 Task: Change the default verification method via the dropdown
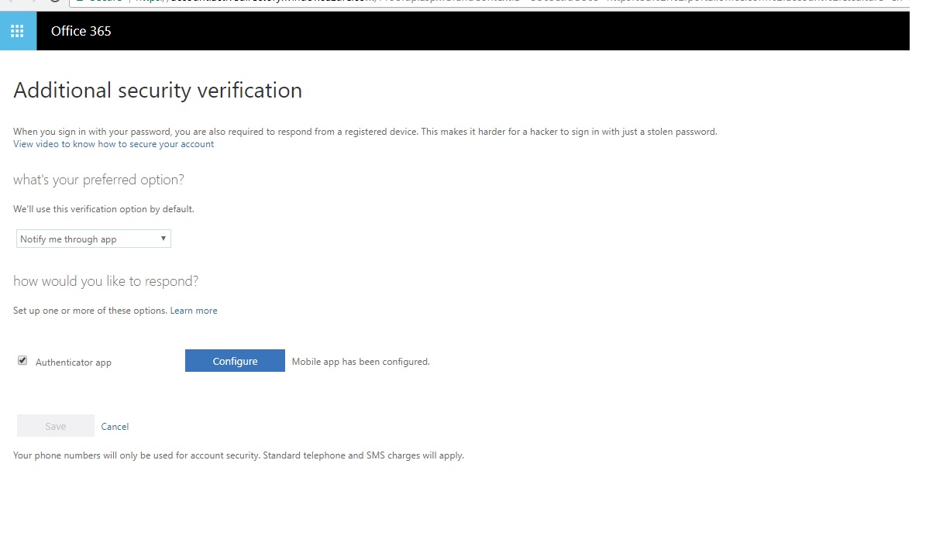click(x=93, y=239)
